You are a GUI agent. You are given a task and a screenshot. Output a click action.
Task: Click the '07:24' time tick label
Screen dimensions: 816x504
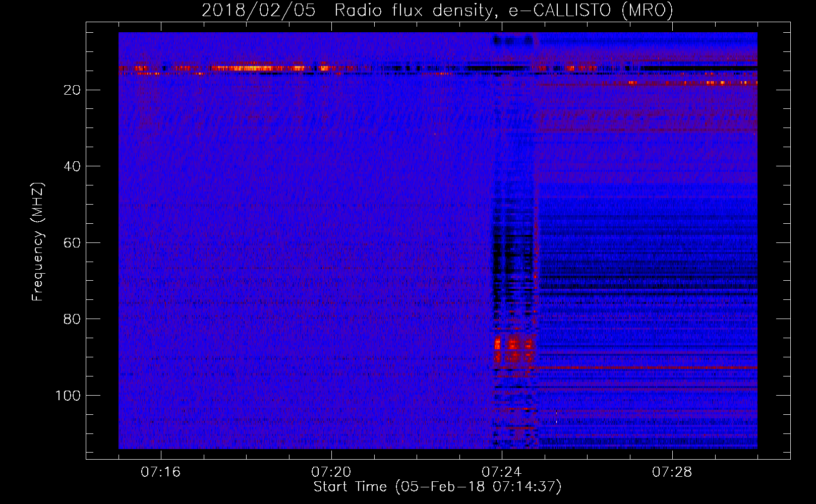[x=502, y=472]
